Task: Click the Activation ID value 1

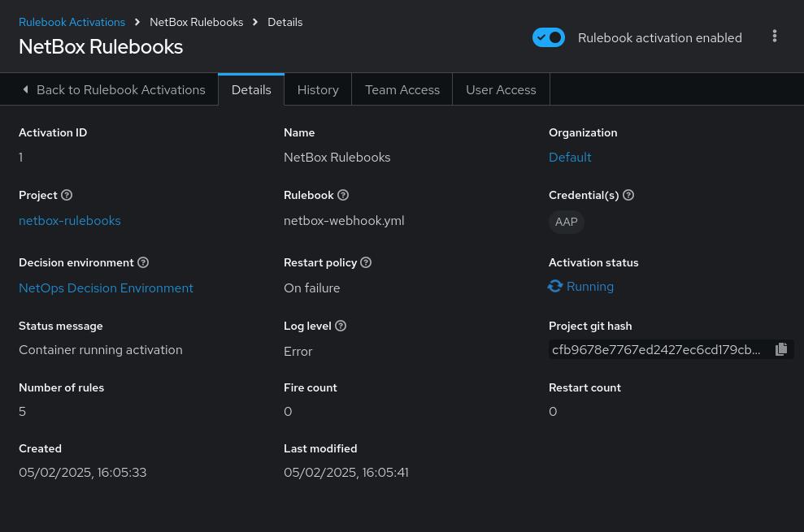Action: (x=20, y=158)
